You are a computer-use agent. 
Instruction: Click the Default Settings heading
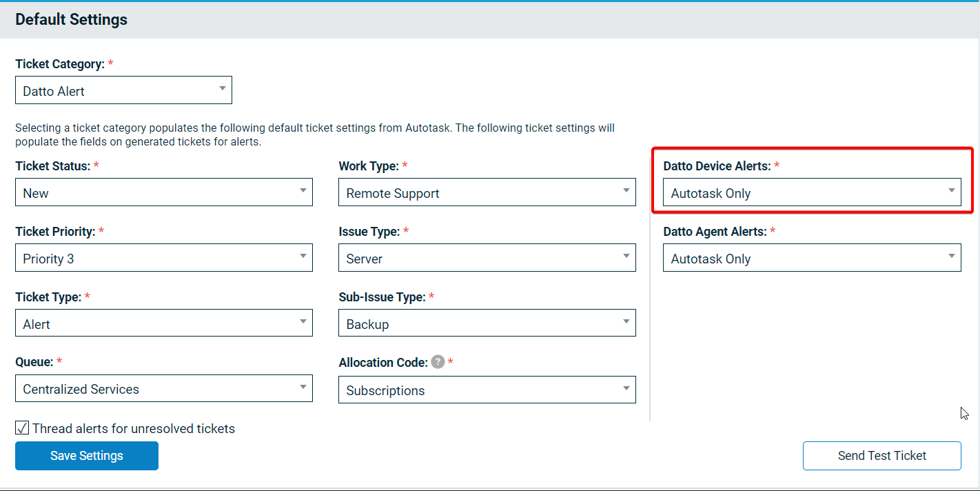[x=72, y=19]
